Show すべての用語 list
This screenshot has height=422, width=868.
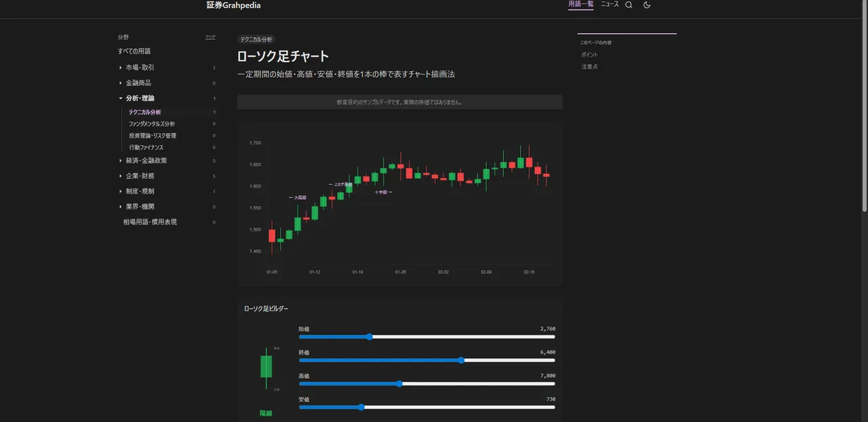[134, 51]
